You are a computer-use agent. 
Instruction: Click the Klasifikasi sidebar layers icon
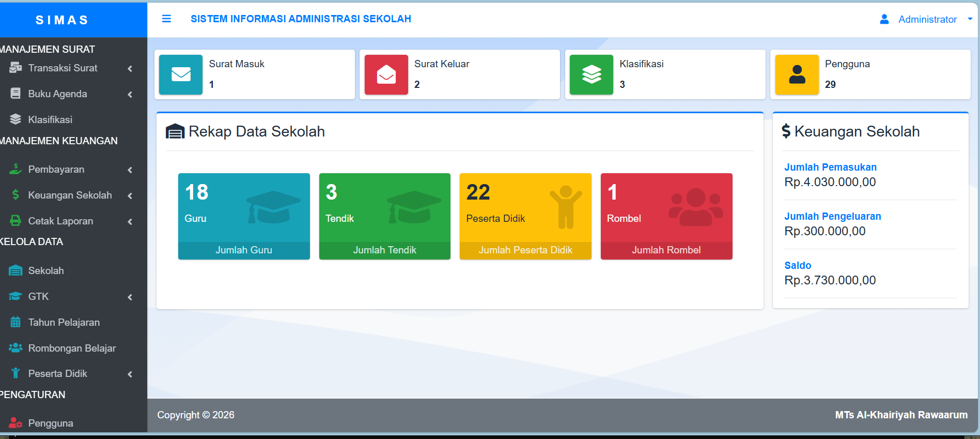tap(15, 119)
